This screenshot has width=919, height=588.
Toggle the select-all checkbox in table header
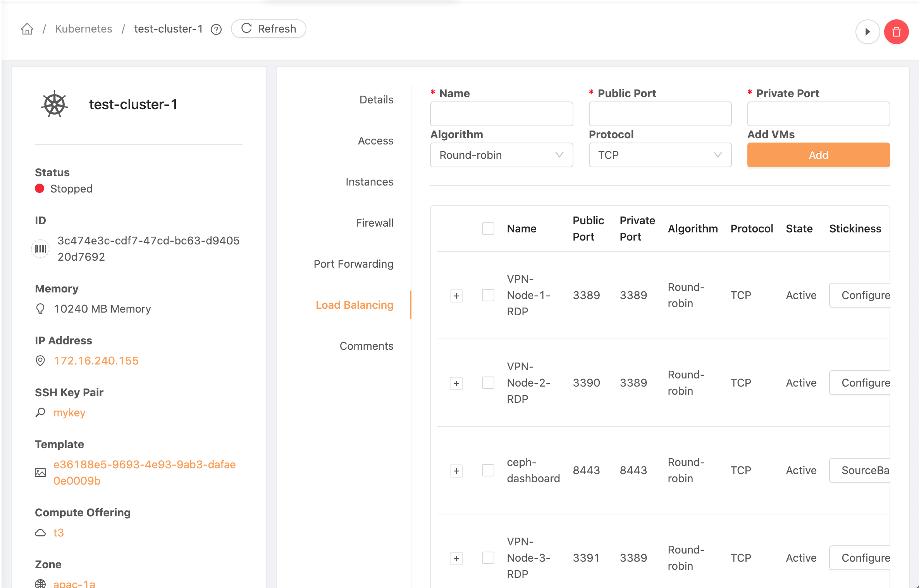(x=488, y=229)
